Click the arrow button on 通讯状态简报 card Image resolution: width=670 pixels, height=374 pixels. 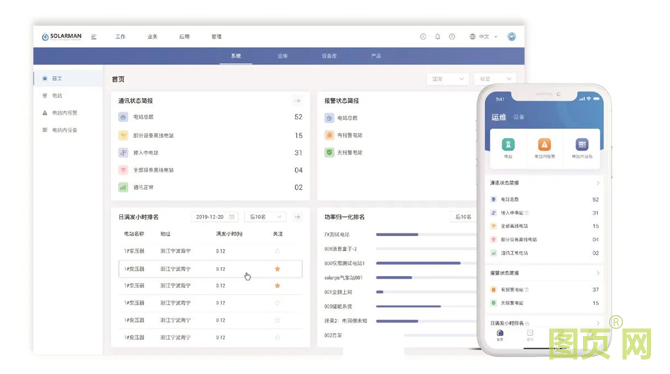pos(297,101)
